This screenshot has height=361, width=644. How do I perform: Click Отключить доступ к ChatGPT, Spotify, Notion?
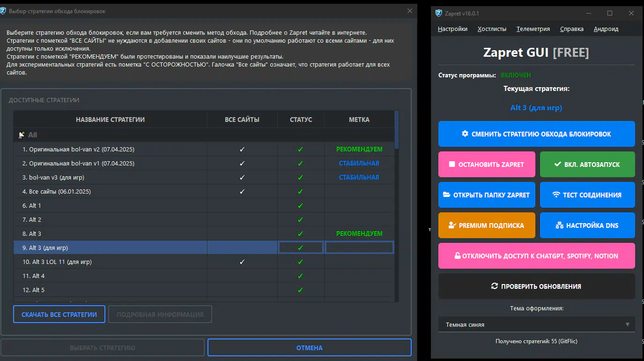(537, 256)
